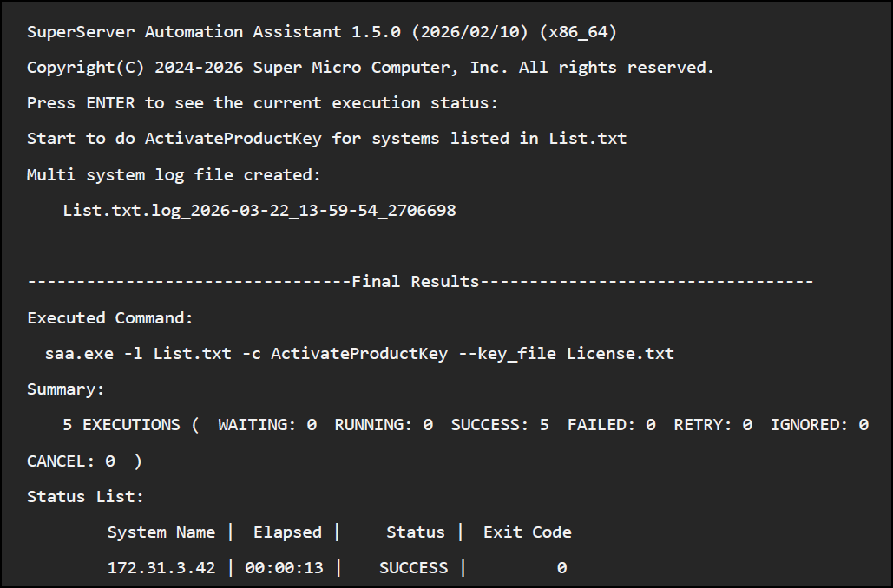
Task: Click the 'CANCEL: 0' count
Action: point(71,461)
